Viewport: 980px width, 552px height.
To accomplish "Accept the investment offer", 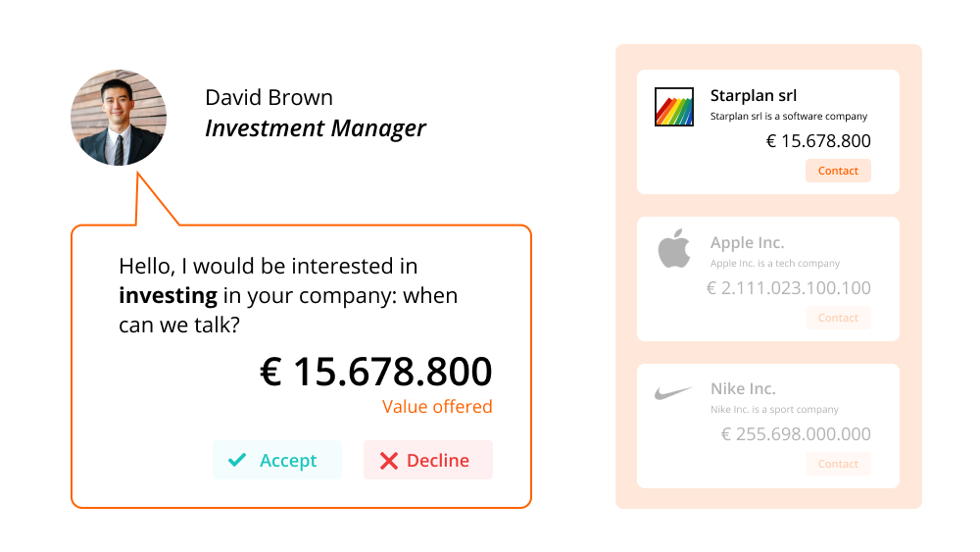I will [277, 460].
